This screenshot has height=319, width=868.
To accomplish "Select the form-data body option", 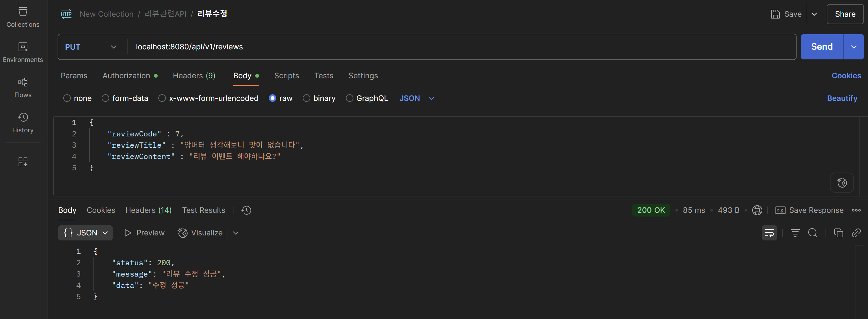I will tap(105, 98).
